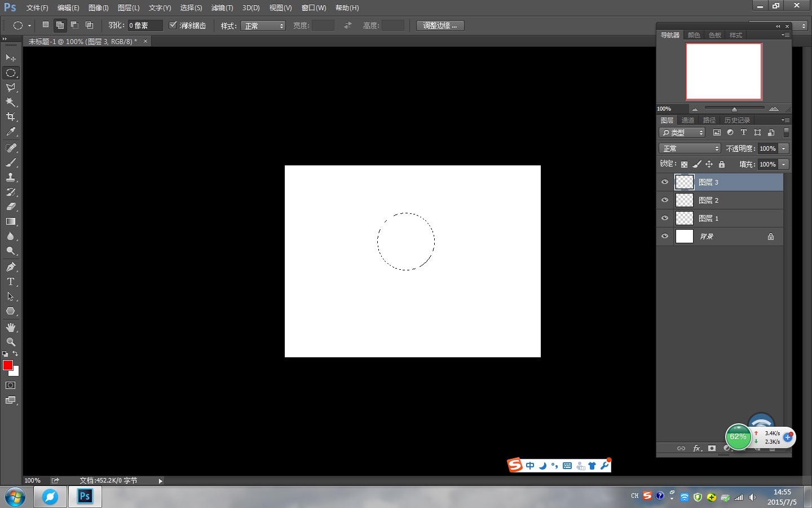The image size is (812, 508).
Task: Toggle lock position icon
Action: (709, 164)
